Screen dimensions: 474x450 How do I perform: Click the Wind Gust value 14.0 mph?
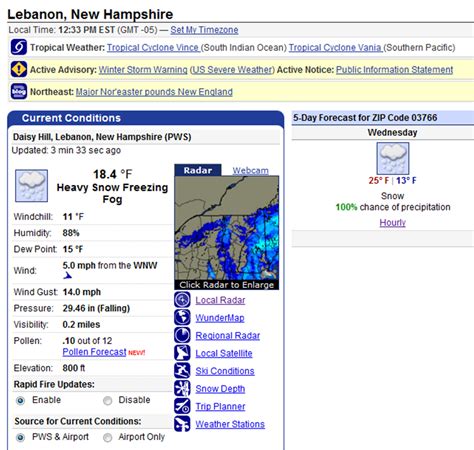coord(82,292)
